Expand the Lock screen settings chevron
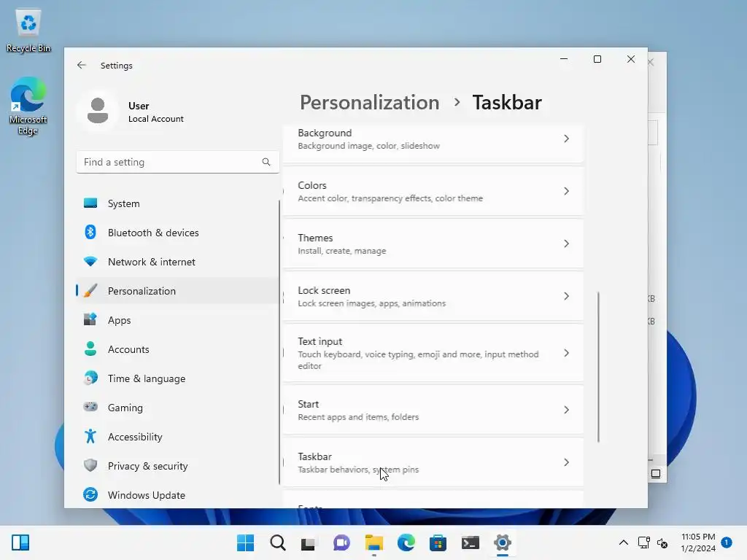 [x=566, y=296]
